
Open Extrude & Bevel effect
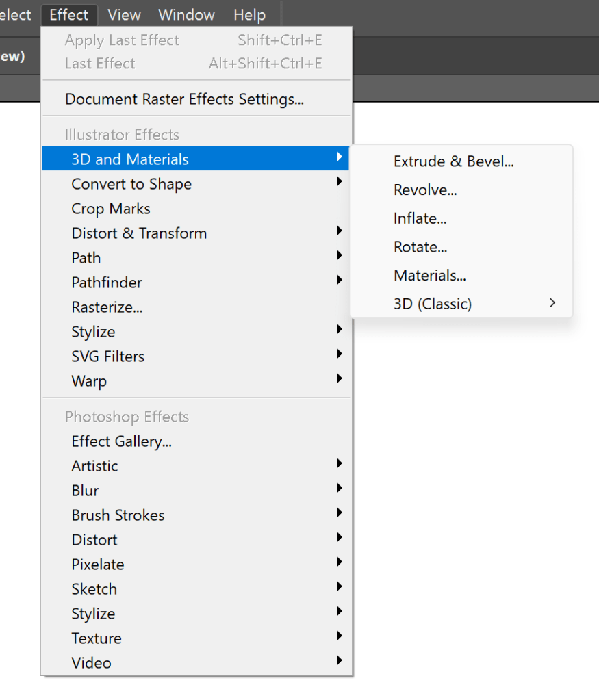click(453, 161)
